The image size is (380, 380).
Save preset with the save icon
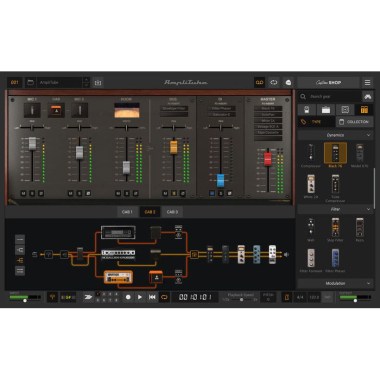(98, 82)
